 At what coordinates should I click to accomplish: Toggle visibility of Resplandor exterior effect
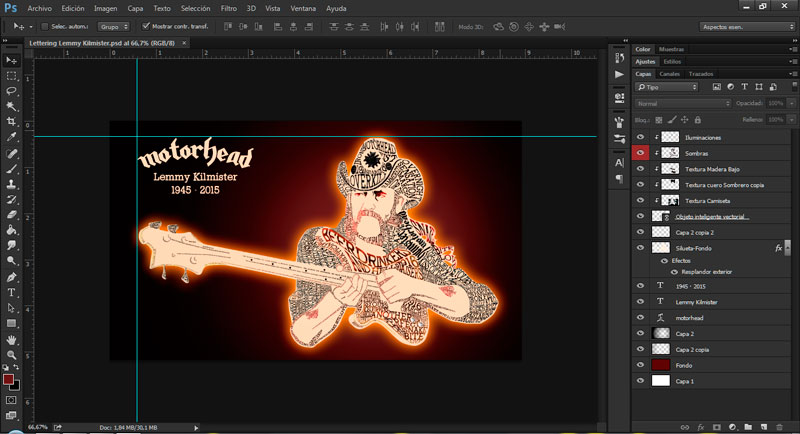674,272
